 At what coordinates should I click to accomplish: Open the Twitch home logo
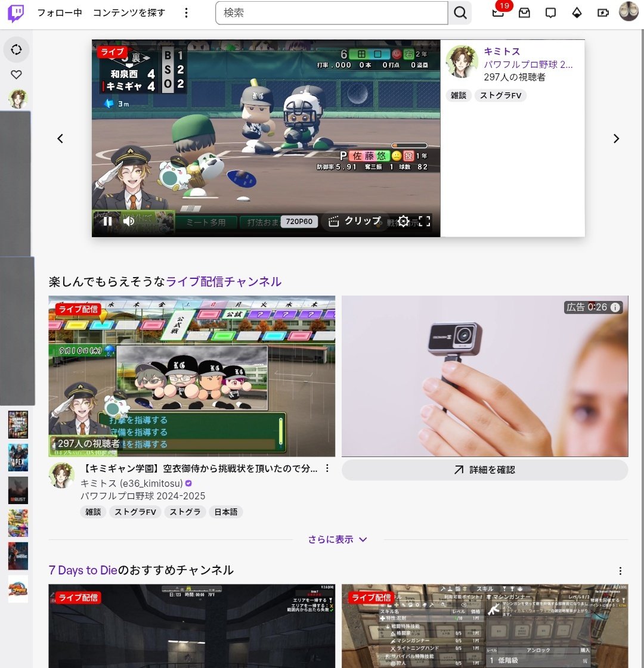click(x=16, y=13)
